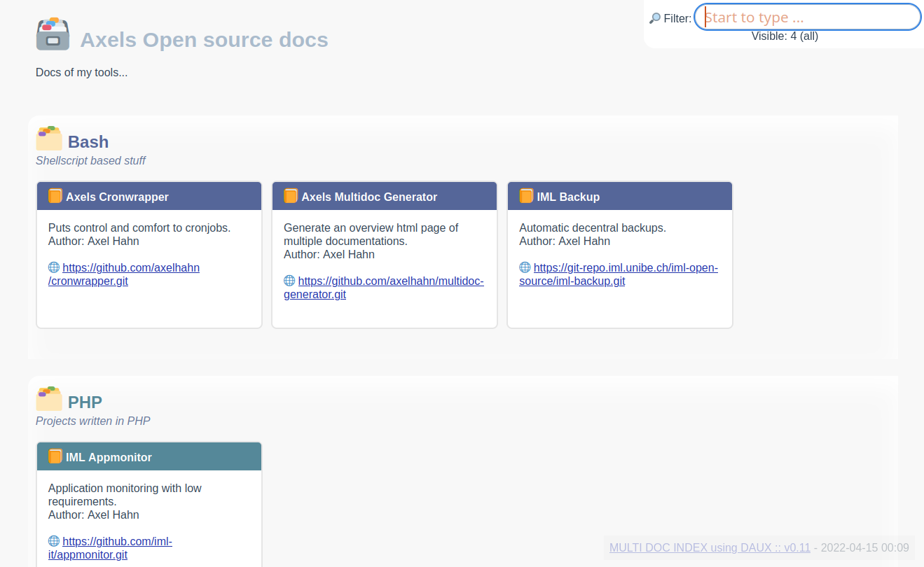The width and height of the screenshot is (924, 567).
Task: Open the github.com/iml-it/appmonitor.git link
Action: pos(110,548)
